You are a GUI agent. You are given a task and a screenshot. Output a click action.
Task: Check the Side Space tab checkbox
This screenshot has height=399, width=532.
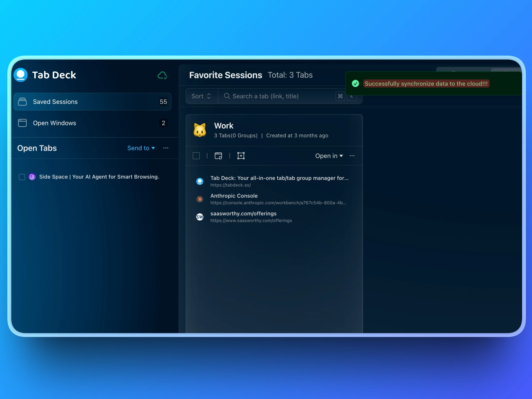22,177
